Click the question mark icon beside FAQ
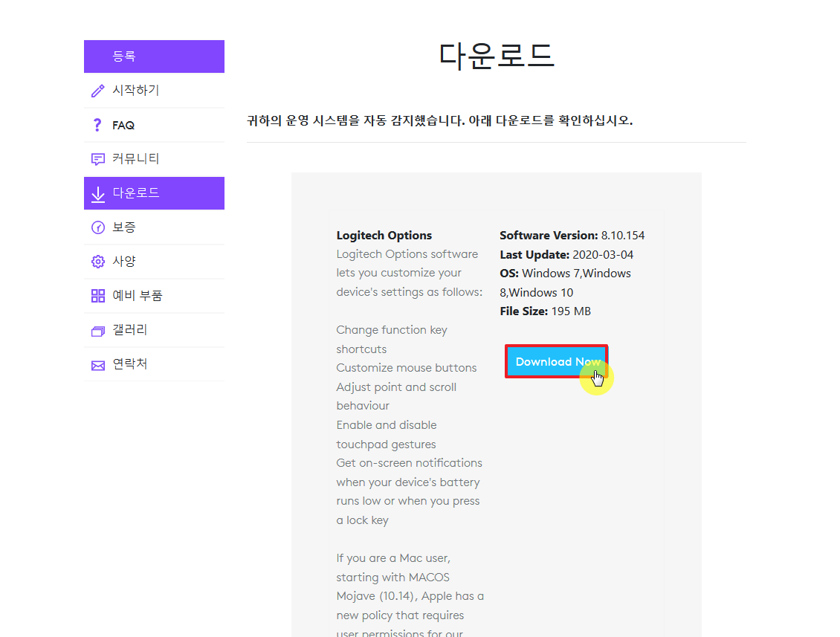 [x=97, y=125]
